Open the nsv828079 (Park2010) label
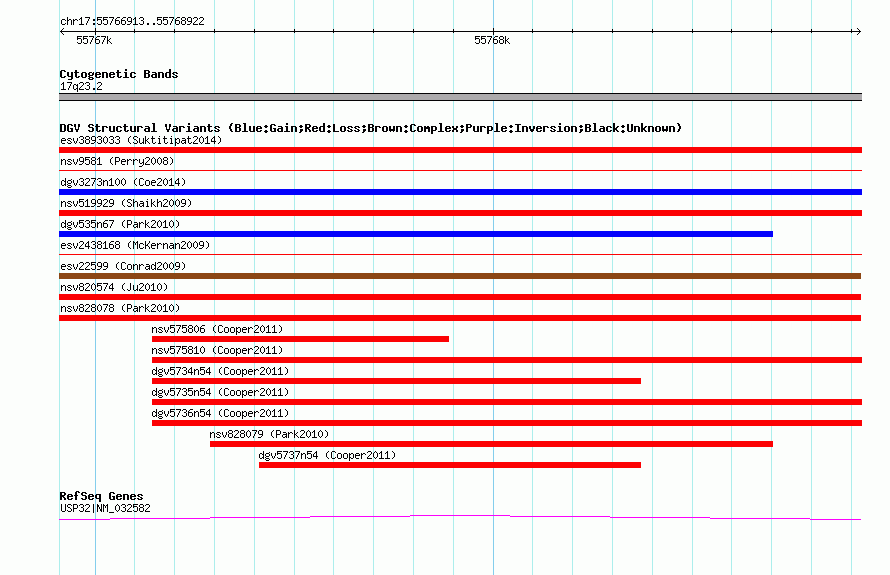This screenshot has height=575, width=890. [269, 434]
